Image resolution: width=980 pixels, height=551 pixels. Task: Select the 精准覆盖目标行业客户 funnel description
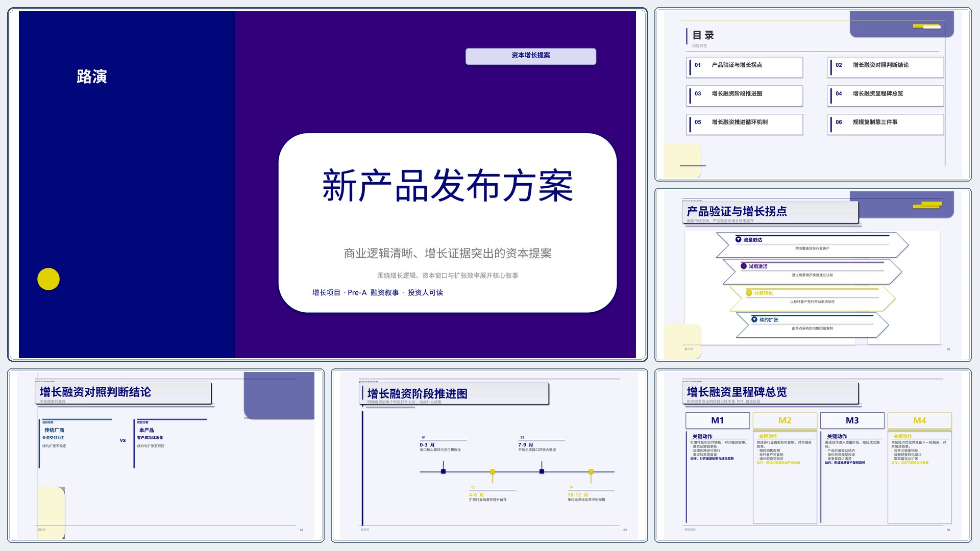812,248
